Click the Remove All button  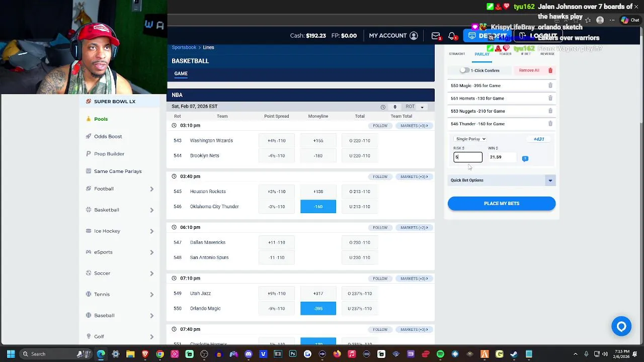[536, 70]
